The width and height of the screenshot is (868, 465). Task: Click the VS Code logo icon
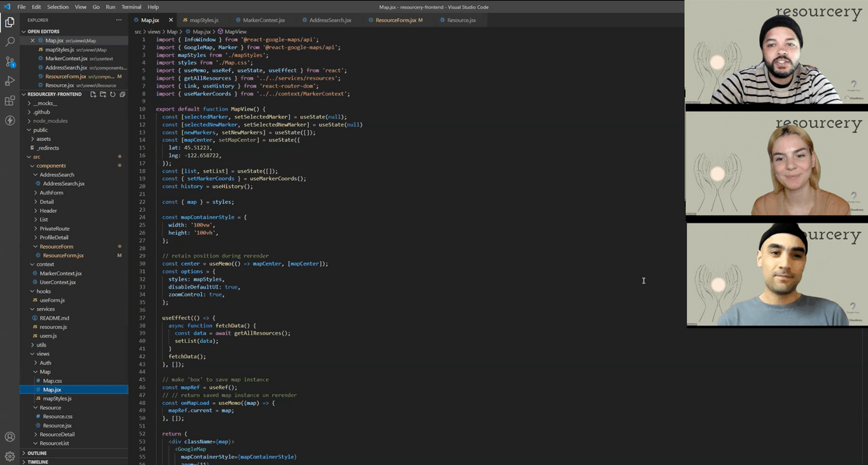coord(7,7)
